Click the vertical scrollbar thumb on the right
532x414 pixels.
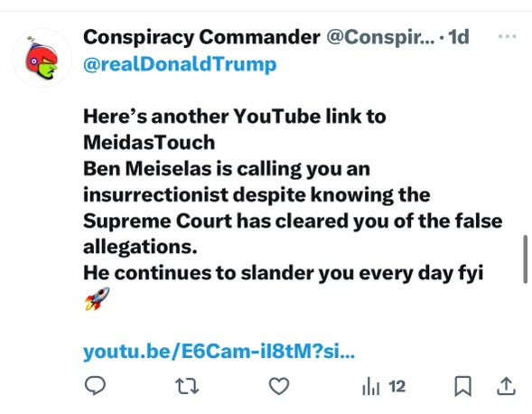pos(525,259)
